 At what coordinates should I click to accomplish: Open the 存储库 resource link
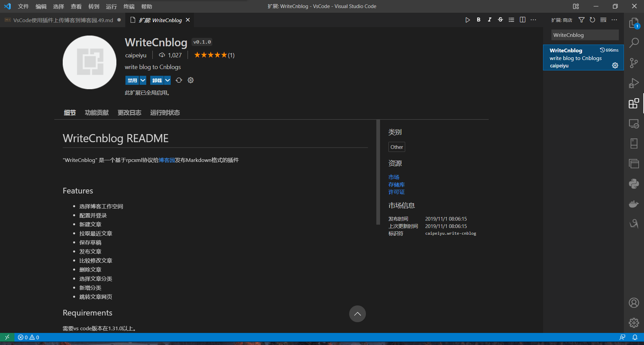pyautogui.click(x=396, y=184)
